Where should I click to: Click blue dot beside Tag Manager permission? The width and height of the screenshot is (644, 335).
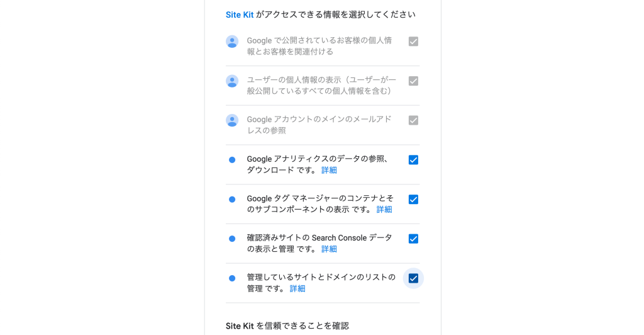coord(232,200)
